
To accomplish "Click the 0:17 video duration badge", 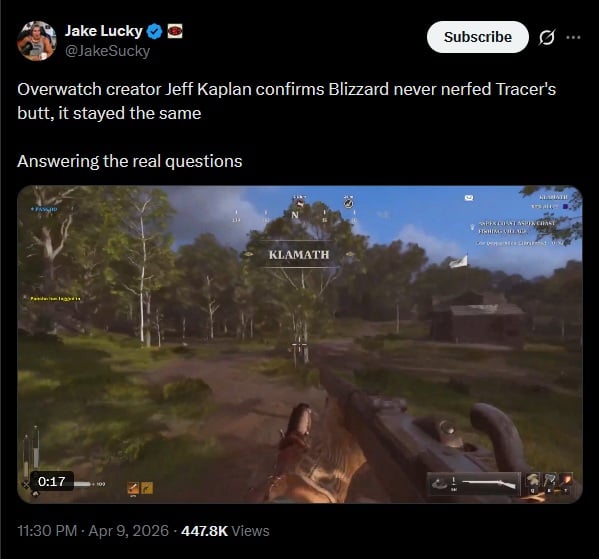I will 52,481.
